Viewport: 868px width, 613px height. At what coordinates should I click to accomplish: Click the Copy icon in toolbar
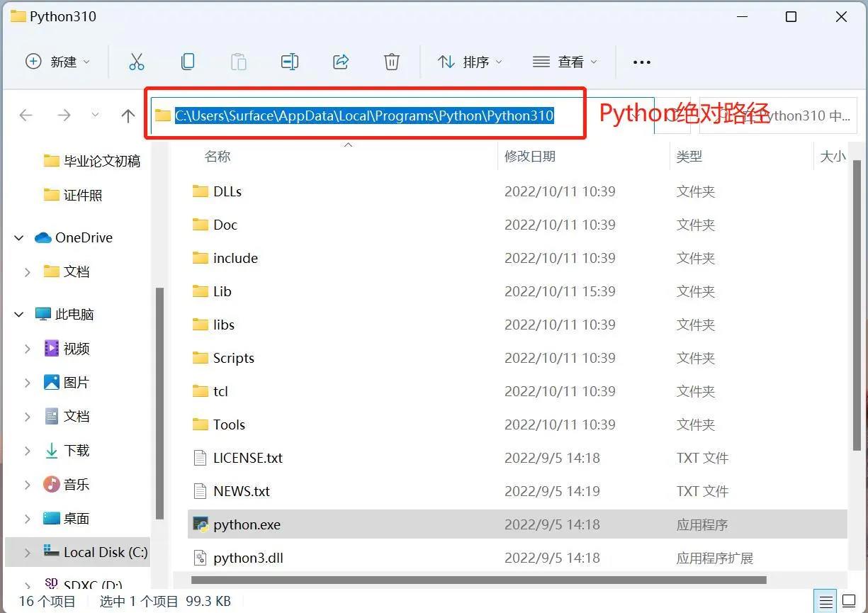click(188, 62)
